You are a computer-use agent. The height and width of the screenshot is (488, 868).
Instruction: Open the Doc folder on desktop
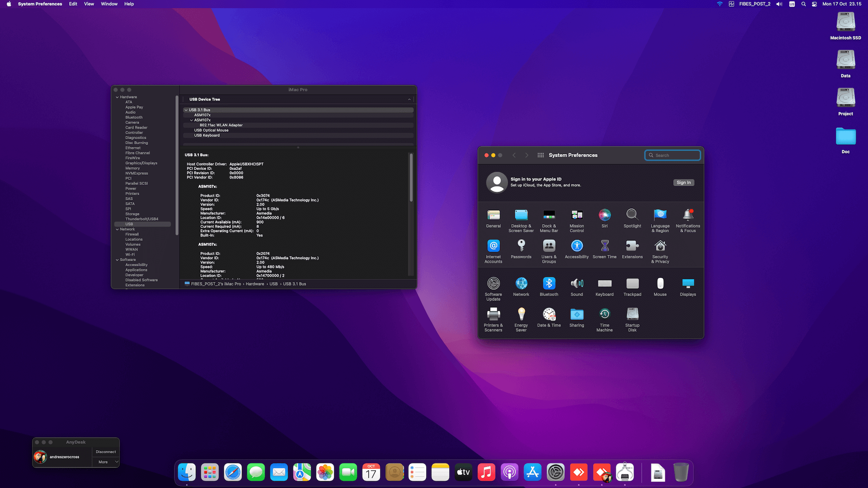pos(845,140)
